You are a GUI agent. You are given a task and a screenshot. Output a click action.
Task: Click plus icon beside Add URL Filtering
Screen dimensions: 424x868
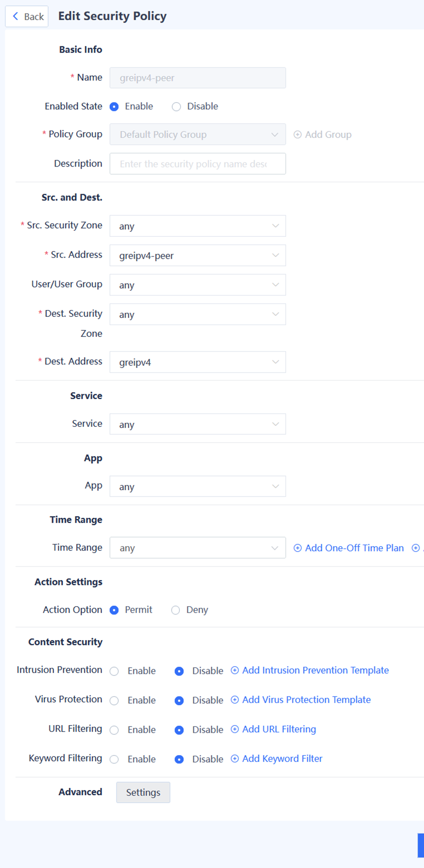click(x=235, y=729)
